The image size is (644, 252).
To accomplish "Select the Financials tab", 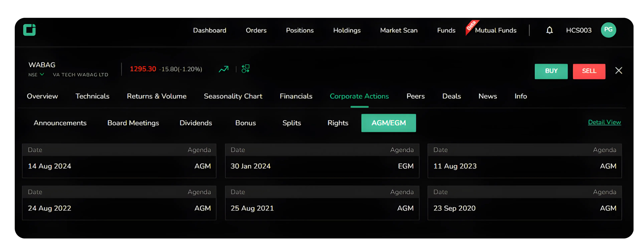I will pos(296,96).
